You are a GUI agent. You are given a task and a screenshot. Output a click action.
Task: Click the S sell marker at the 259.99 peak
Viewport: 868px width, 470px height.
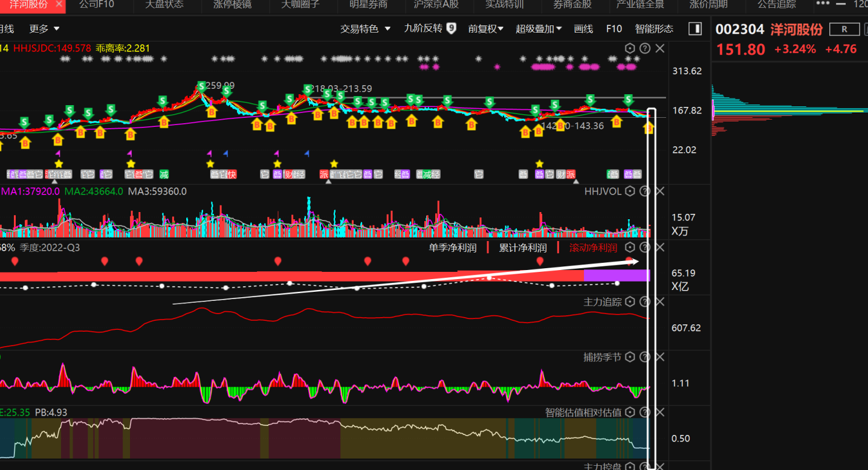201,87
